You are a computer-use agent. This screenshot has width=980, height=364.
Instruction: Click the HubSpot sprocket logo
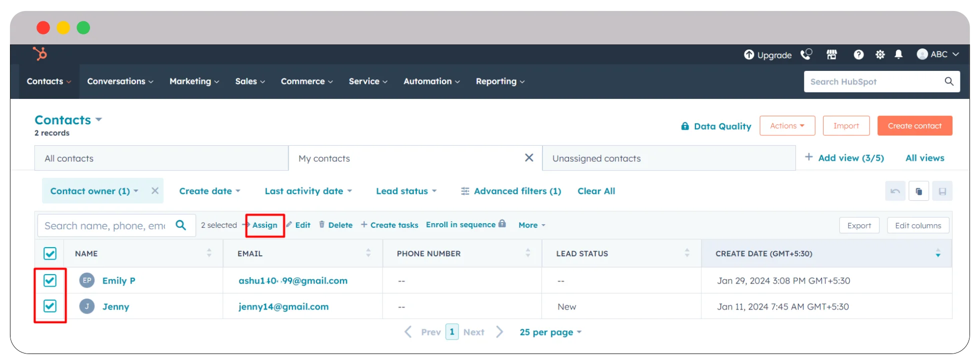tap(40, 53)
